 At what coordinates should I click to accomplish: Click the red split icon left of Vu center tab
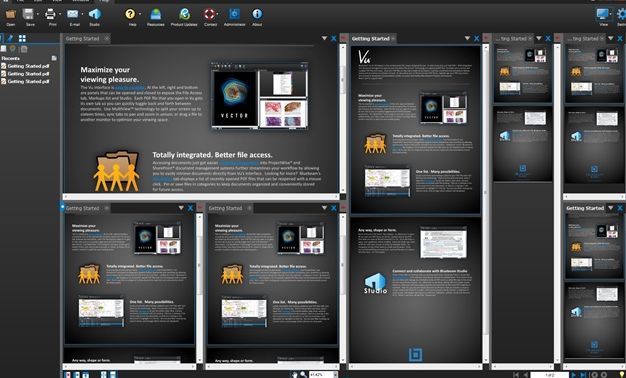click(343, 38)
